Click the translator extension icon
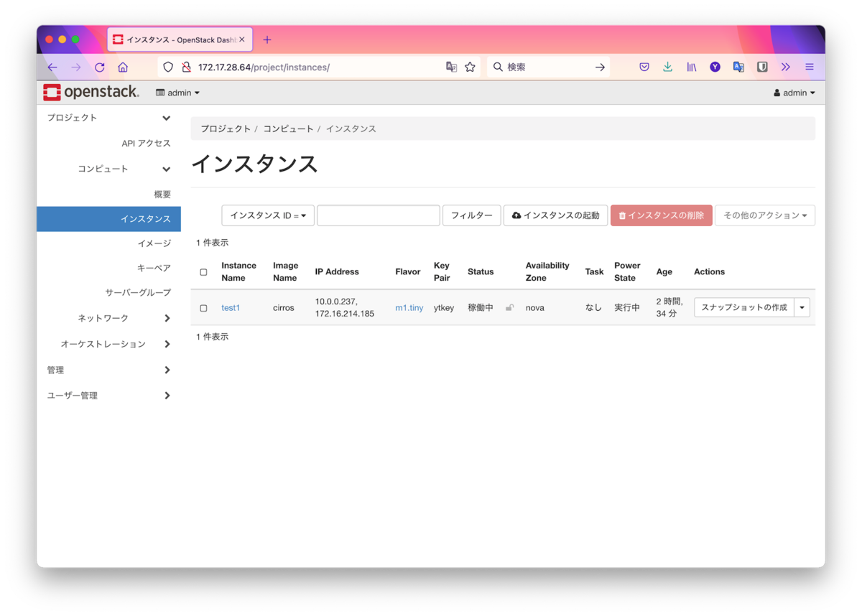Screen dimensions: 862x616 pos(738,67)
